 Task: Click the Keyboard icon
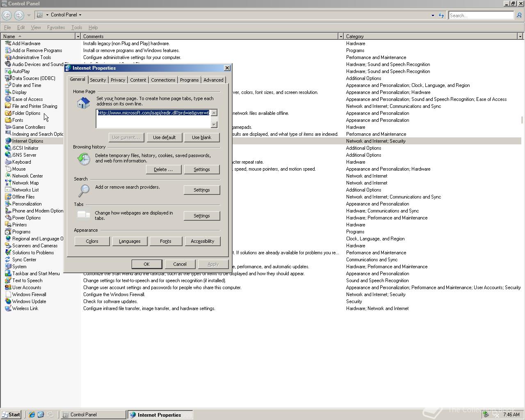tap(8, 162)
